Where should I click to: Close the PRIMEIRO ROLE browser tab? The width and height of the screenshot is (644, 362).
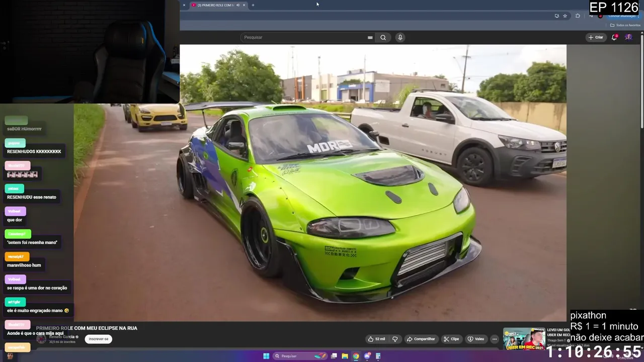244,5
